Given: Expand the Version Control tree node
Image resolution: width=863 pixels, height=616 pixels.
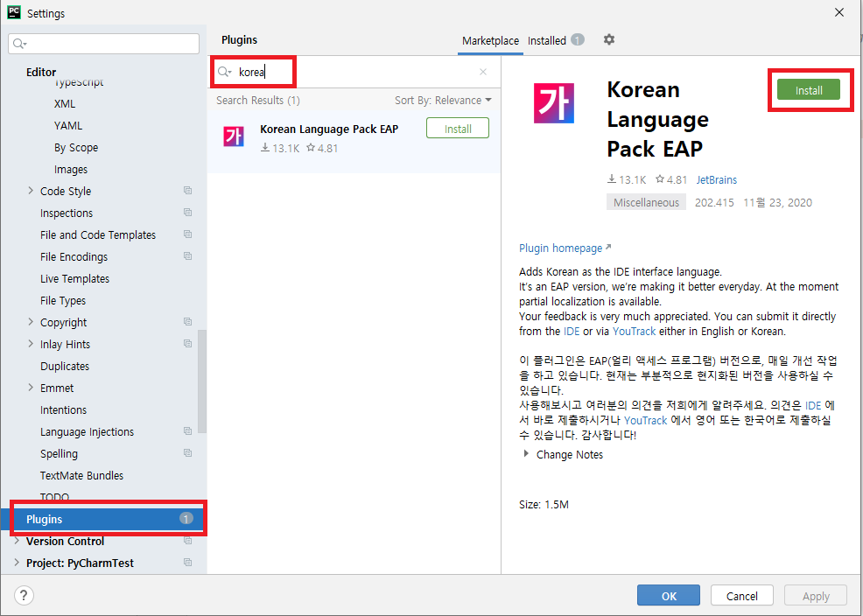Looking at the screenshot, I should coord(17,542).
